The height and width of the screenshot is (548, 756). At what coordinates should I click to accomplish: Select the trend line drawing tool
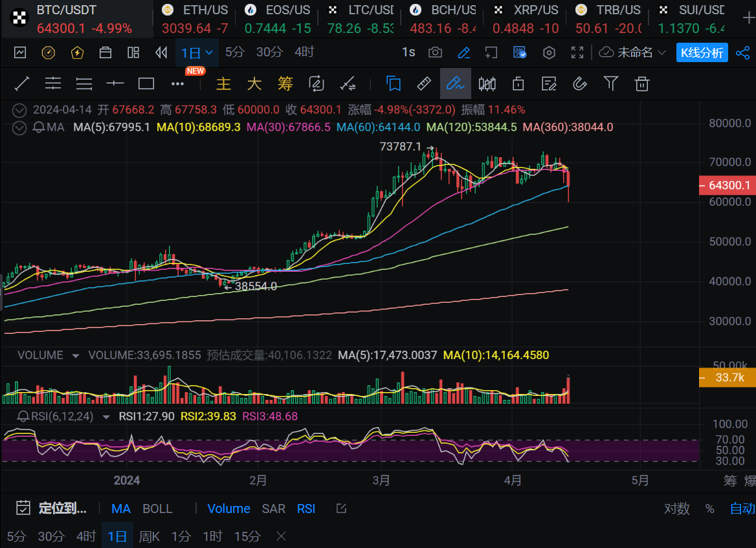click(x=22, y=83)
